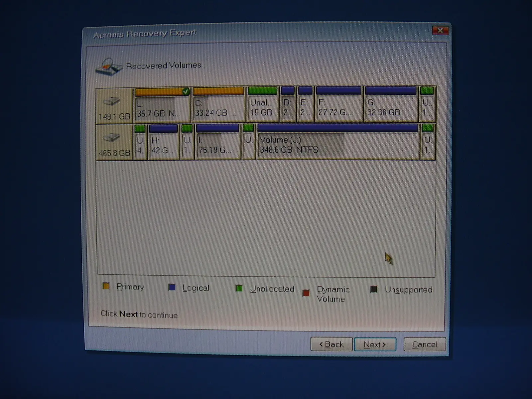This screenshot has height=399, width=532.
Task: Click the Unallocated legend color swatch
Action: pos(239,288)
